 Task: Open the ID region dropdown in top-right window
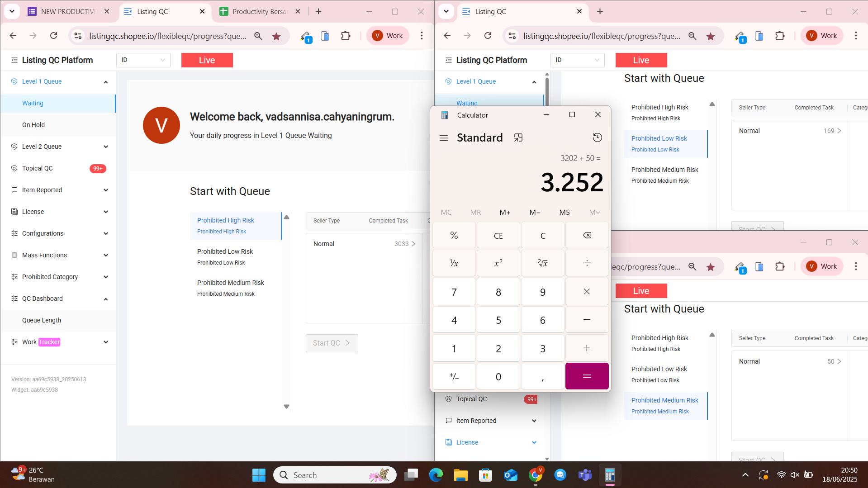[578, 60]
